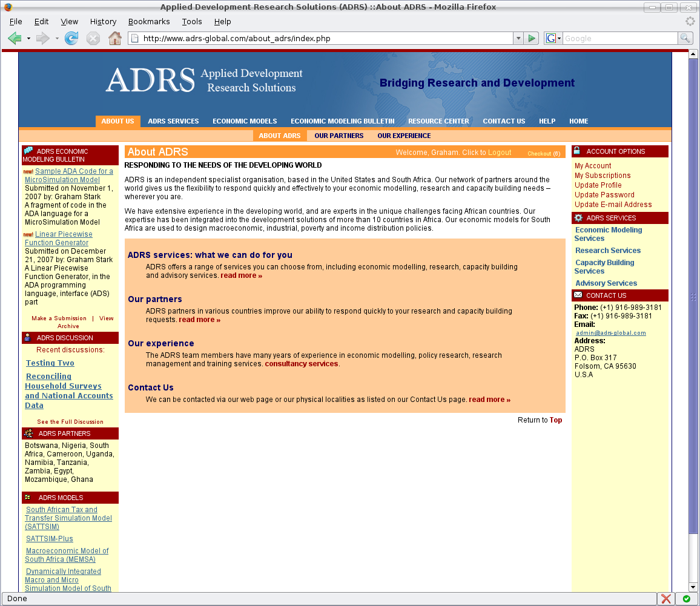Click the Reload page icon
Image resolution: width=700 pixels, height=606 pixels.
coord(71,39)
